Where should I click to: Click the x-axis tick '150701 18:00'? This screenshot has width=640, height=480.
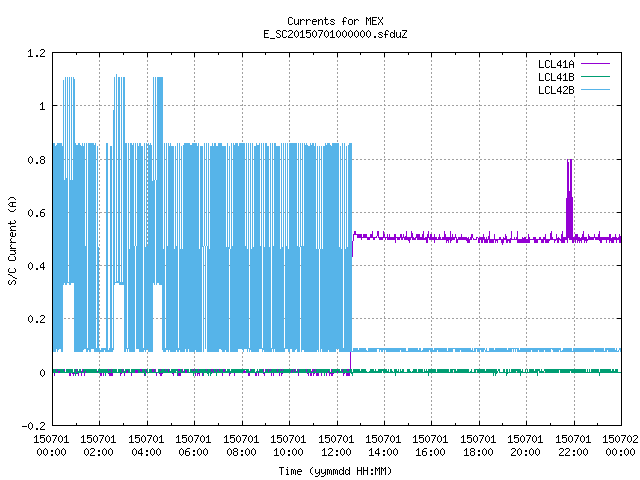pyautogui.click(x=479, y=446)
